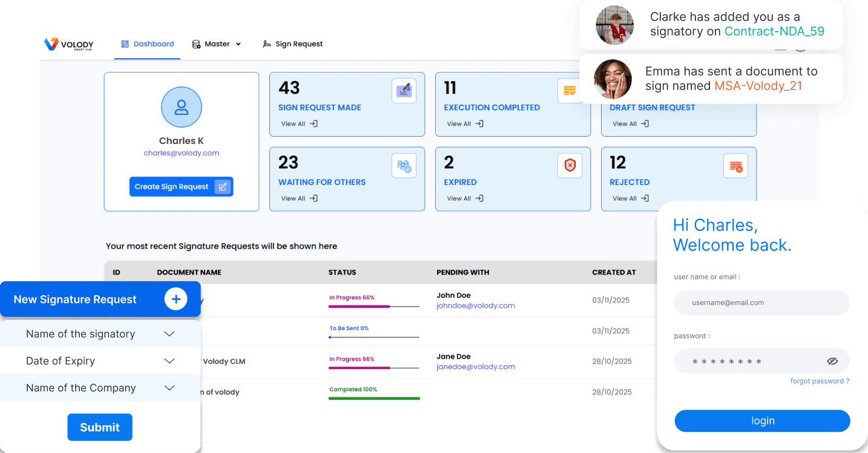View All under Draft Sign Request
Image resolution: width=868 pixels, height=453 pixels.
click(631, 124)
